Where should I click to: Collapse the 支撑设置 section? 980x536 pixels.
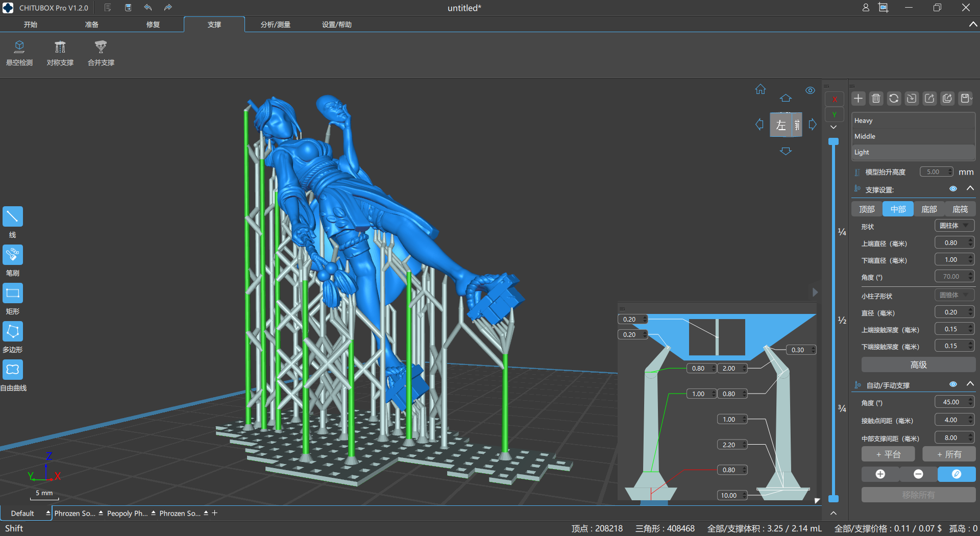tap(970, 188)
